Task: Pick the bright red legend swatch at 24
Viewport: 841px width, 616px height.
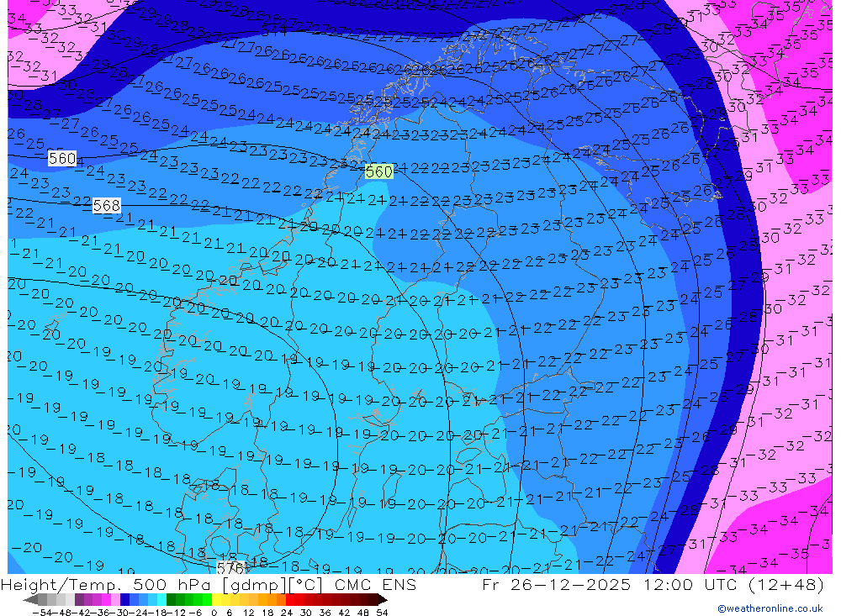Action: pyautogui.click(x=290, y=599)
